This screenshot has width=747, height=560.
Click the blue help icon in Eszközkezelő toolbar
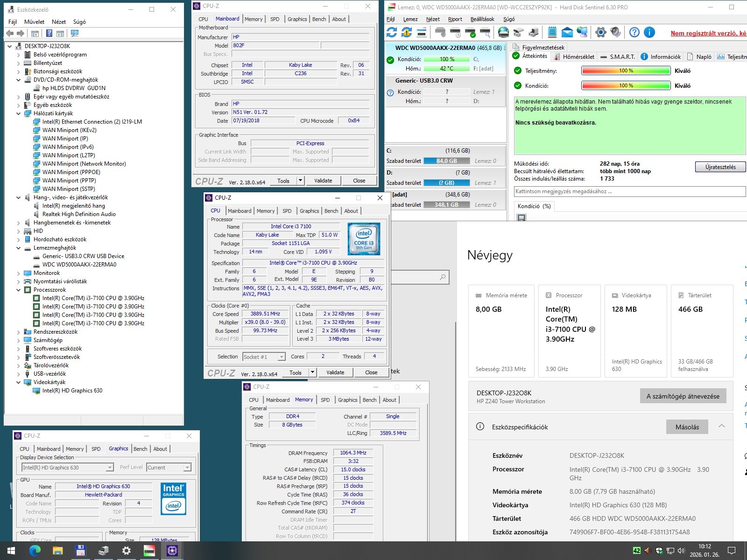coord(49,34)
